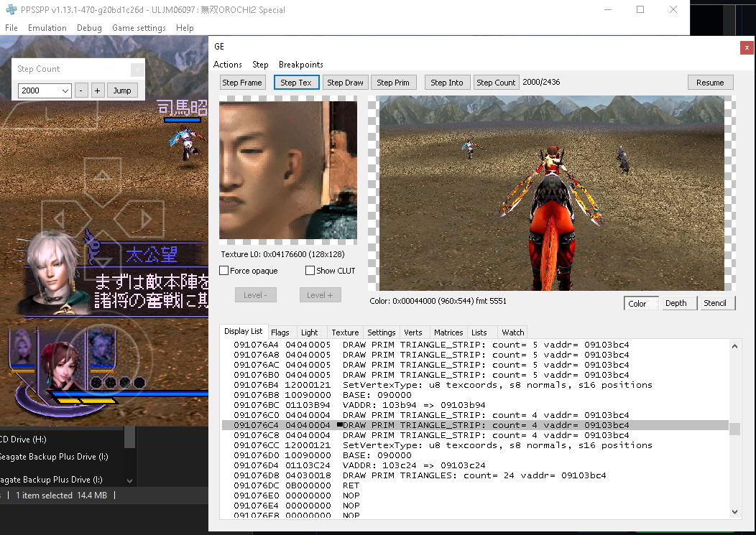This screenshot has height=535, width=756.
Task: Click the face texture preview thumbnail
Action: click(287, 169)
